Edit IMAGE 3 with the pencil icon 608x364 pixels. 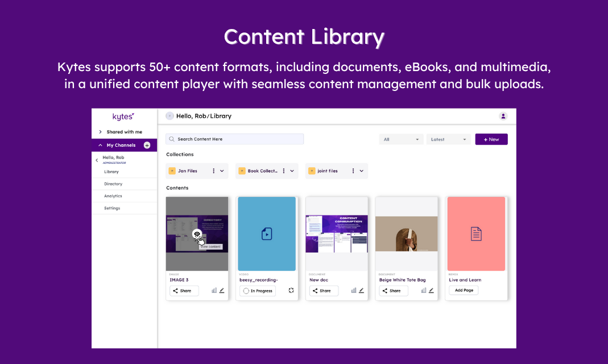pos(222,291)
